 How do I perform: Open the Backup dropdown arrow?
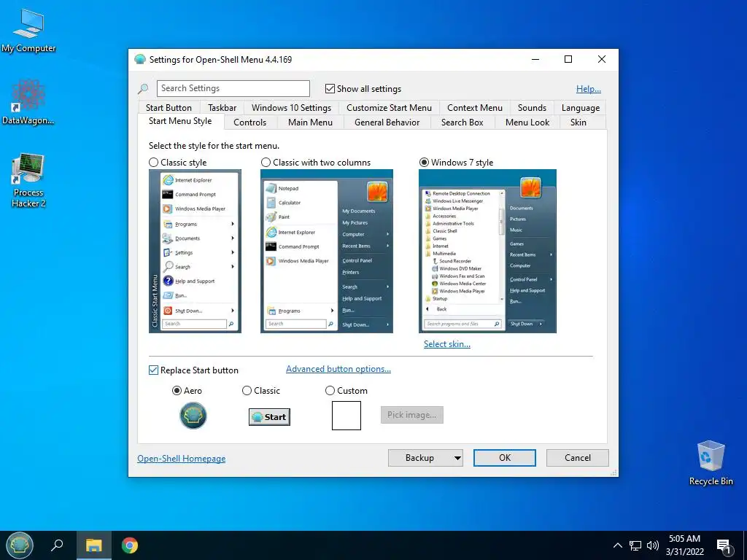(457, 458)
